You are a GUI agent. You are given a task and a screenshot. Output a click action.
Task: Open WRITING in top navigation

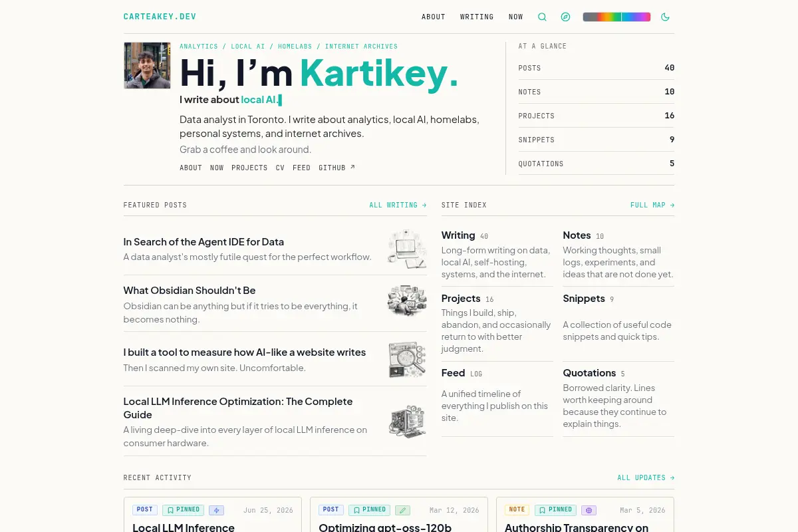click(477, 17)
